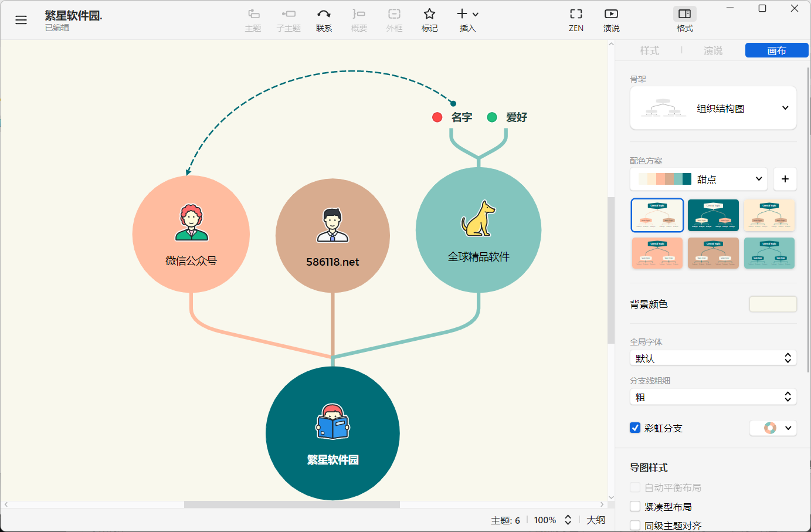The width and height of the screenshot is (811, 532).
Task: Uncheck the 彩虹分支 checkbox
Action: click(635, 428)
